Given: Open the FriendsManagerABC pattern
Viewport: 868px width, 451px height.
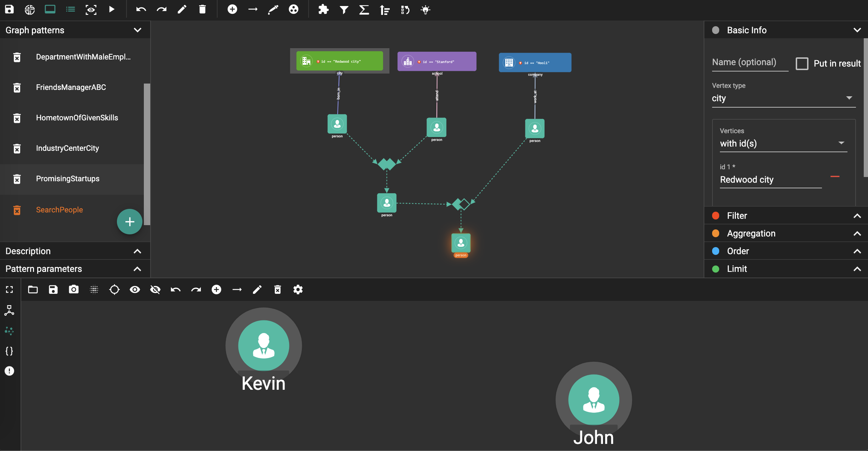Looking at the screenshot, I should tap(71, 87).
